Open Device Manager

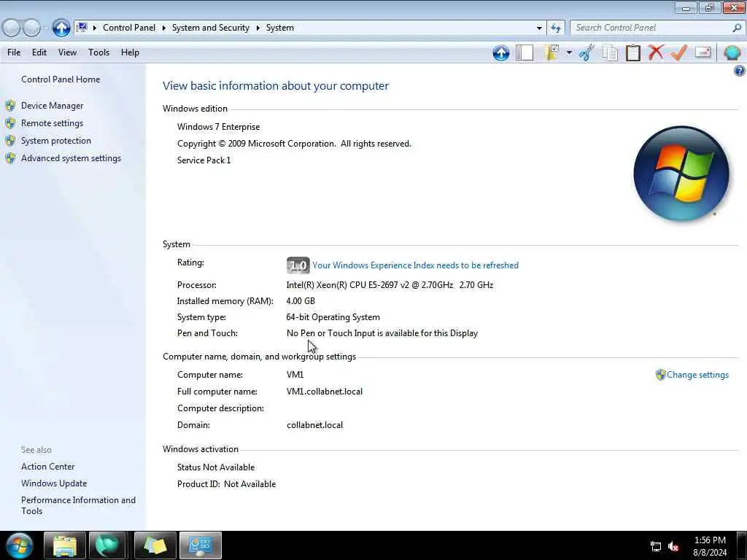click(x=52, y=106)
